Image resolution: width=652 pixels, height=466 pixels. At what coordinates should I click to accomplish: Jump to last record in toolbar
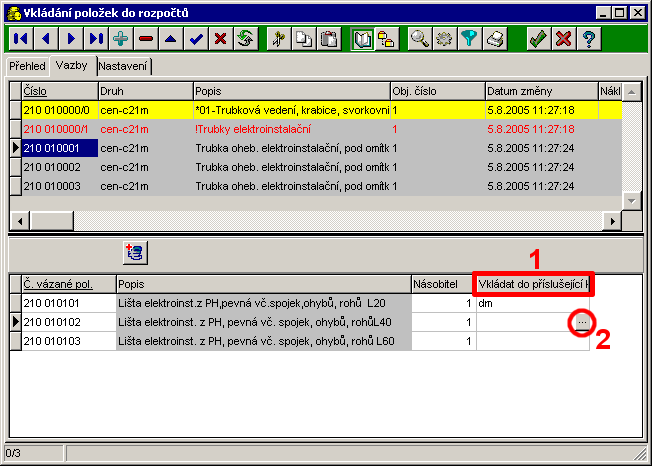click(96, 39)
